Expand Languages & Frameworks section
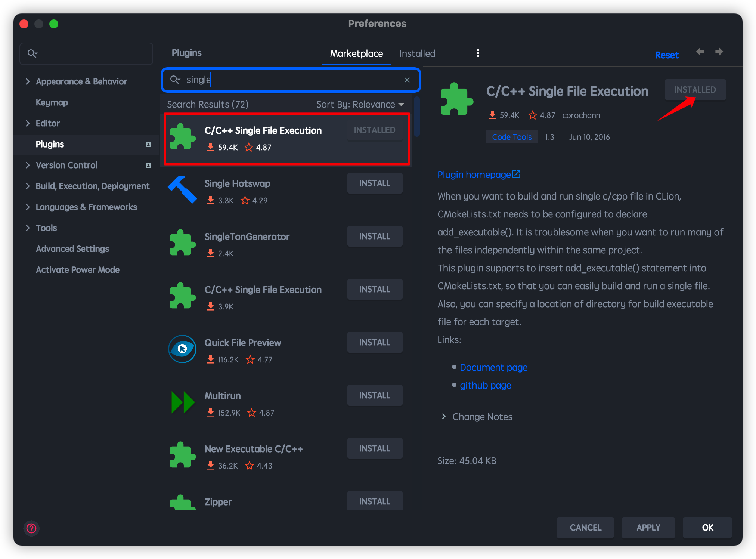Image resolution: width=756 pixels, height=559 pixels. 28,207
